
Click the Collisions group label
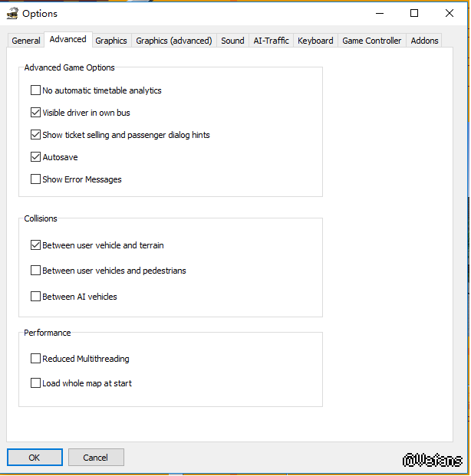[41, 218]
